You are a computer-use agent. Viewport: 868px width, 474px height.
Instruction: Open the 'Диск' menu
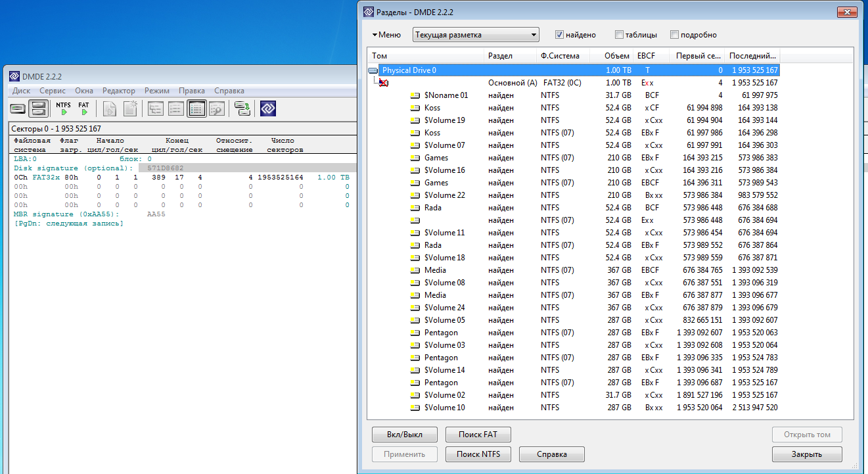tap(21, 91)
